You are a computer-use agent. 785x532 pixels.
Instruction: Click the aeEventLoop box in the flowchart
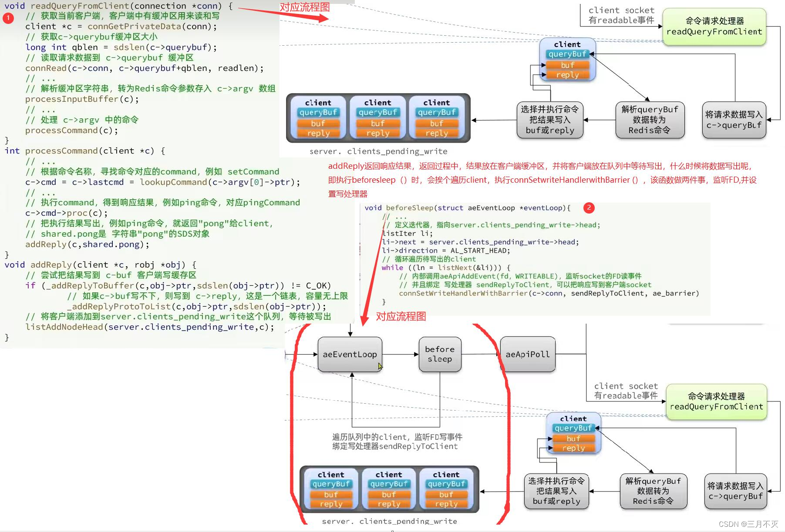point(350,354)
